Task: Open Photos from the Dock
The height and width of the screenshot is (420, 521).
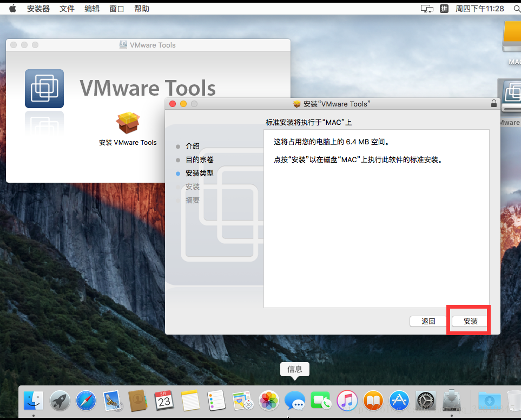Action: coord(268,401)
